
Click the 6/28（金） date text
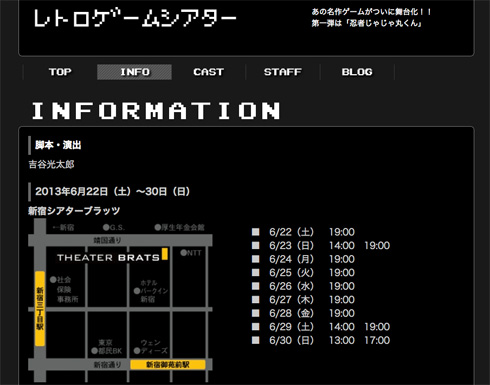[x=292, y=313]
